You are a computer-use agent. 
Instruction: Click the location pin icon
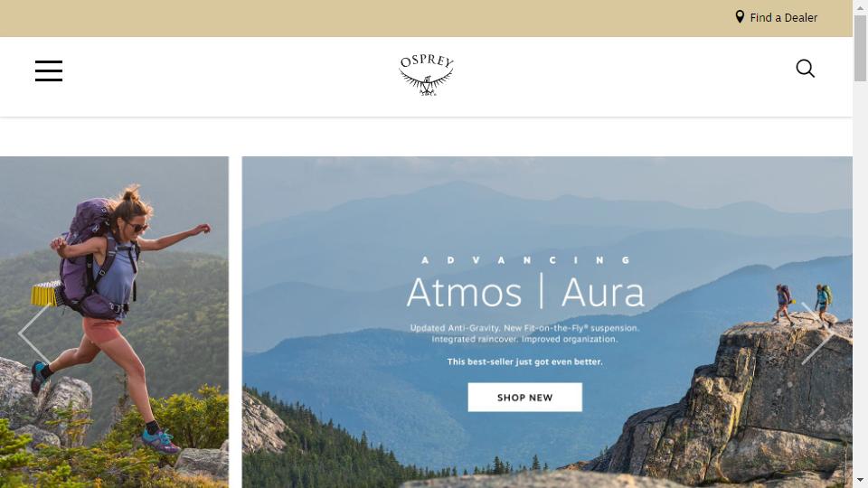740,16
